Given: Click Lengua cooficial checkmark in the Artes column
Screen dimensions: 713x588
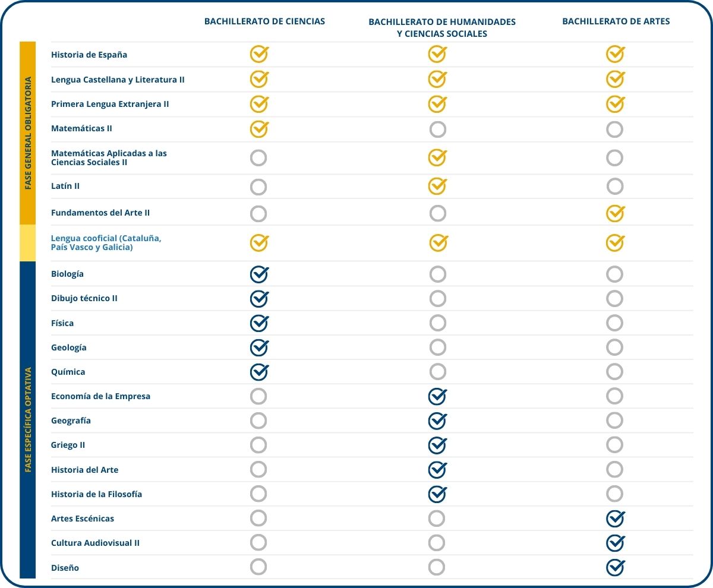Looking at the screenshot, I should click(614, 243).
